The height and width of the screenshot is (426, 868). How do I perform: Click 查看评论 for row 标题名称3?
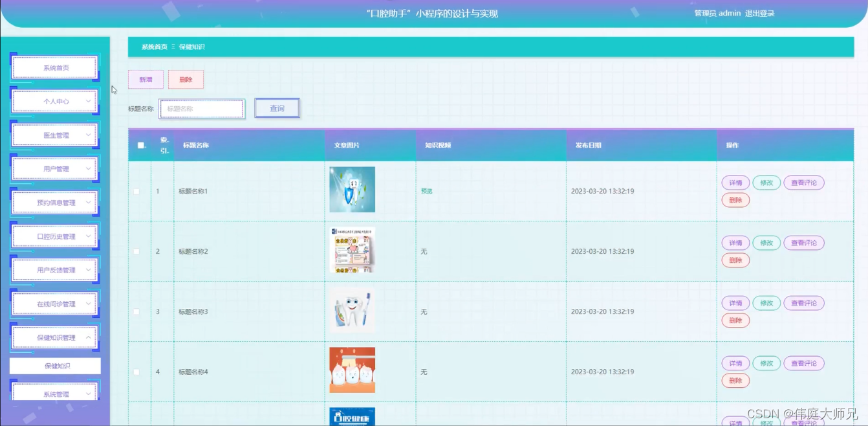(x=804, y=303)
